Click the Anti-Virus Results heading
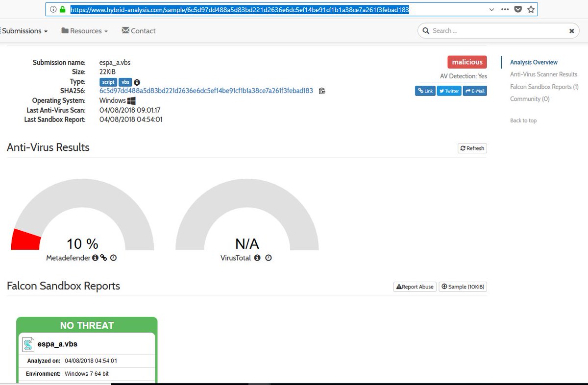 pyautogui.click(x=48, y=147)
